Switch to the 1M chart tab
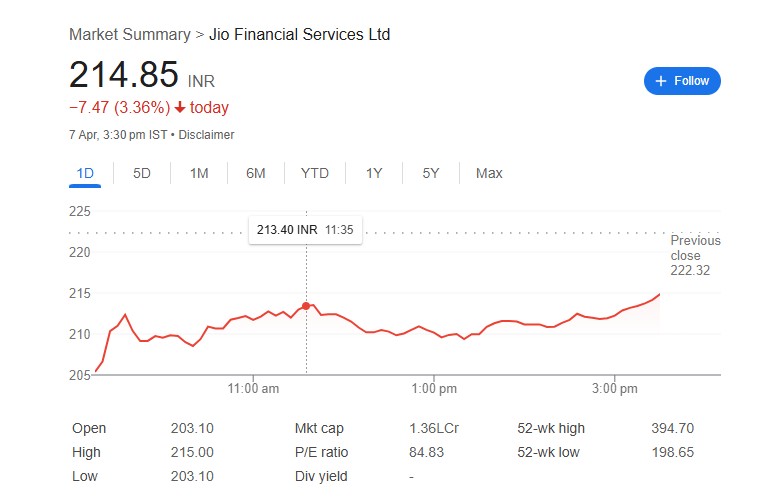The width and height of the screenshot is (773, 501). click(199, 173)
